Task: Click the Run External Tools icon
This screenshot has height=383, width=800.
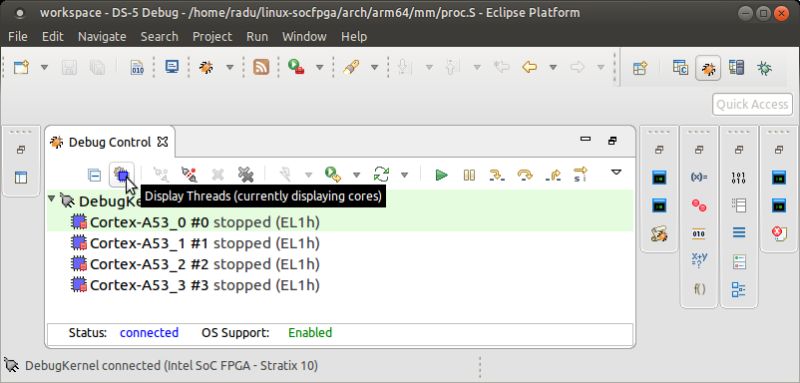Action: coord(296,67)
